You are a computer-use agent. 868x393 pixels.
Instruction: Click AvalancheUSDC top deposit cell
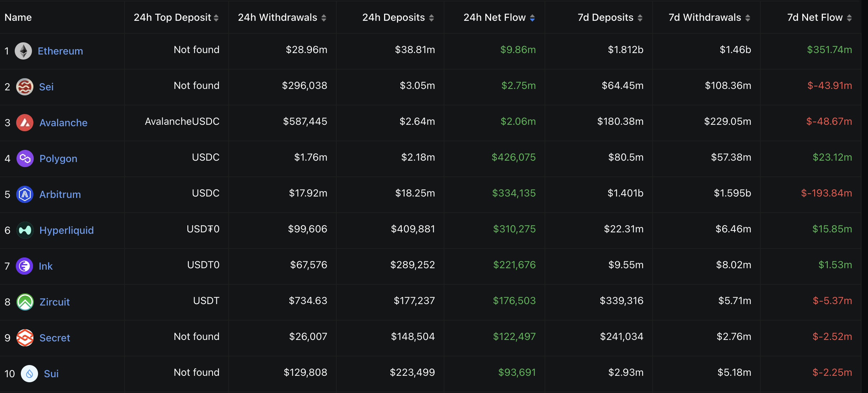point(182,122)
